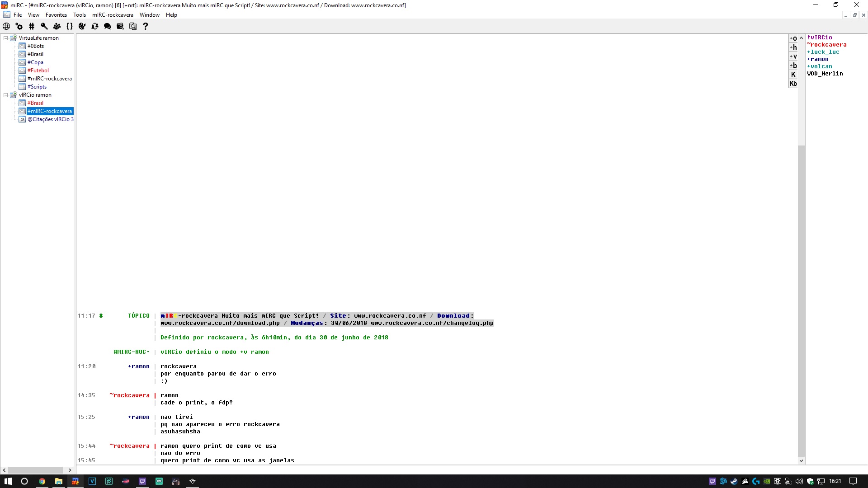868x488 pixels.
Task: Open the Windows Start menu
Action: (8, 481)
